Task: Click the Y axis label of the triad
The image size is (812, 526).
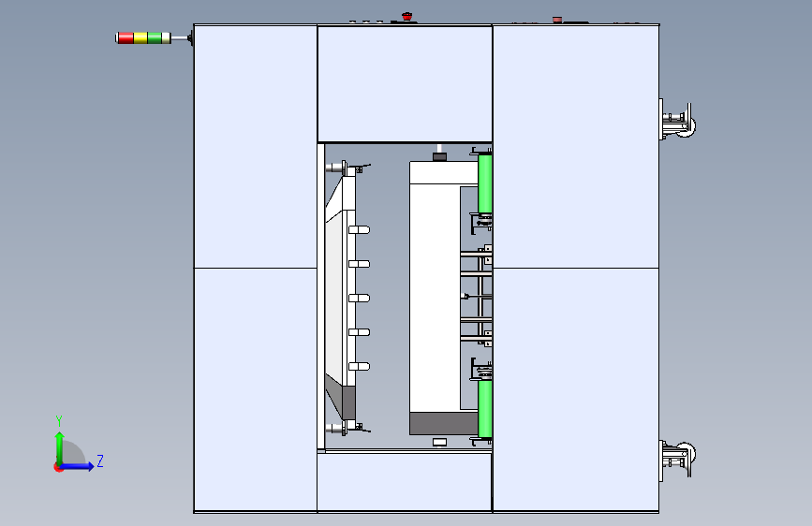Action: coord(59,421)
